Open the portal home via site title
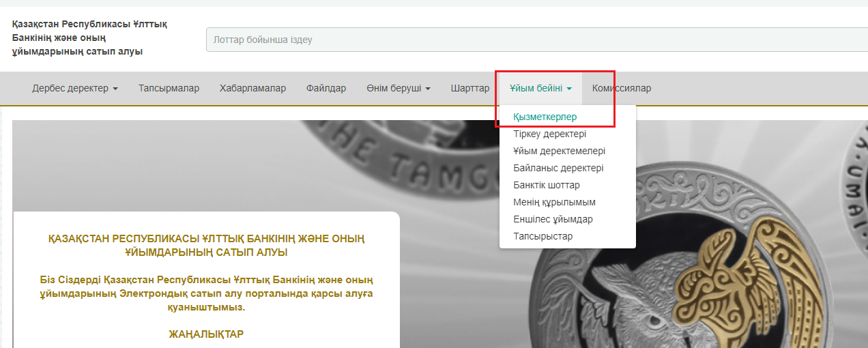The image size is (868, 348). click(x=89, y=38)
